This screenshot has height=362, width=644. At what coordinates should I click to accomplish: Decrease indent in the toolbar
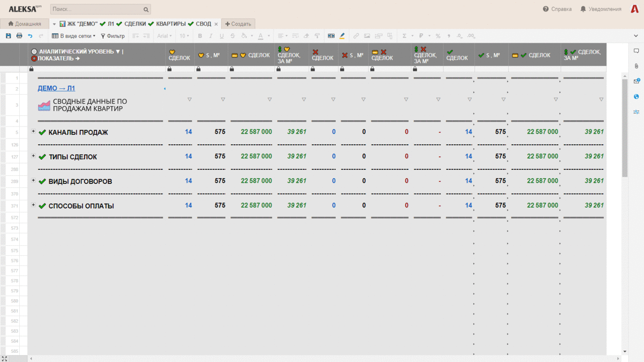[136, 36]
